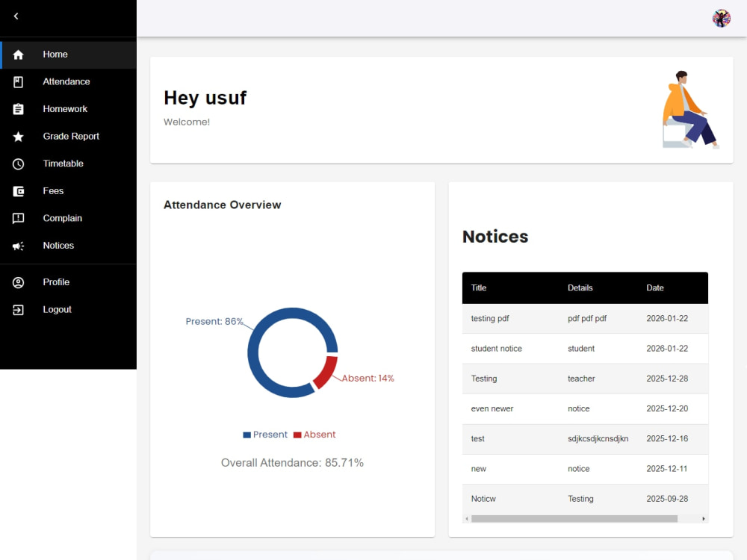Click the Notices megaphone icon
The height and width of the screenshot is (560, 747).
pyautogui.click(x=18, y=246)
